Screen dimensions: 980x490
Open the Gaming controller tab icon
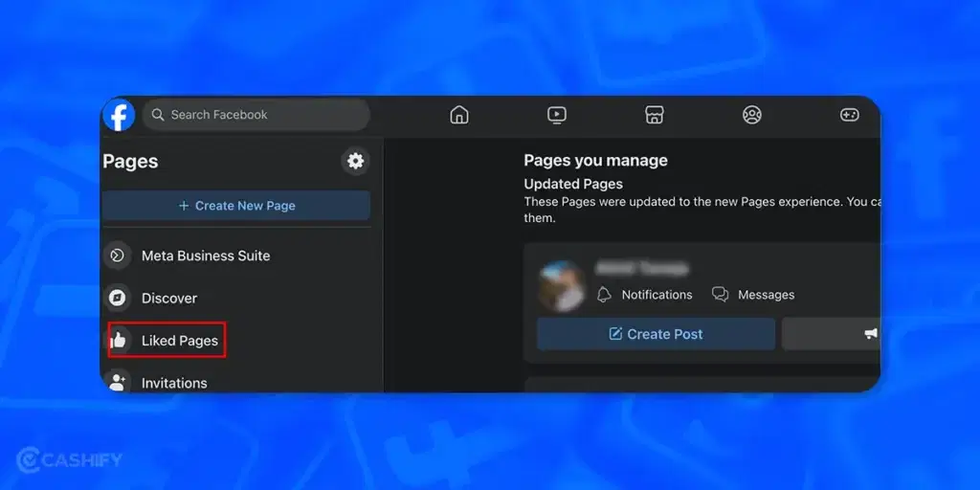pos(850,115)
